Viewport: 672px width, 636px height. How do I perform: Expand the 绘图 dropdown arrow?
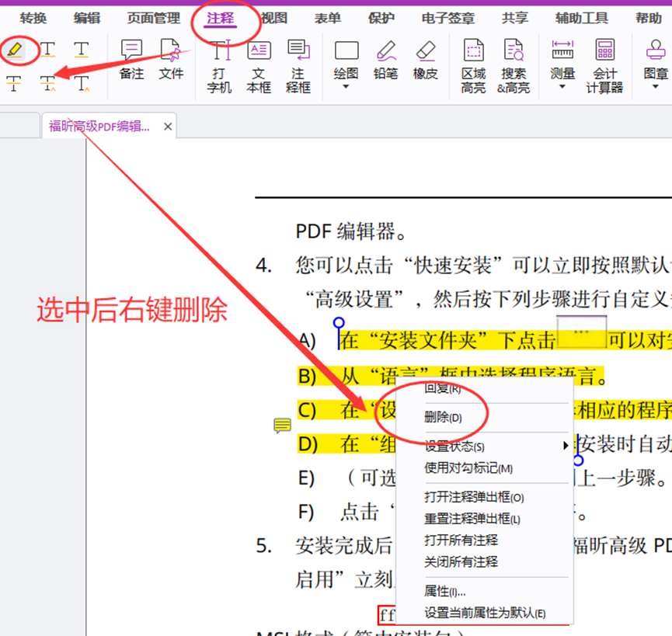click(x=346, y=87)
